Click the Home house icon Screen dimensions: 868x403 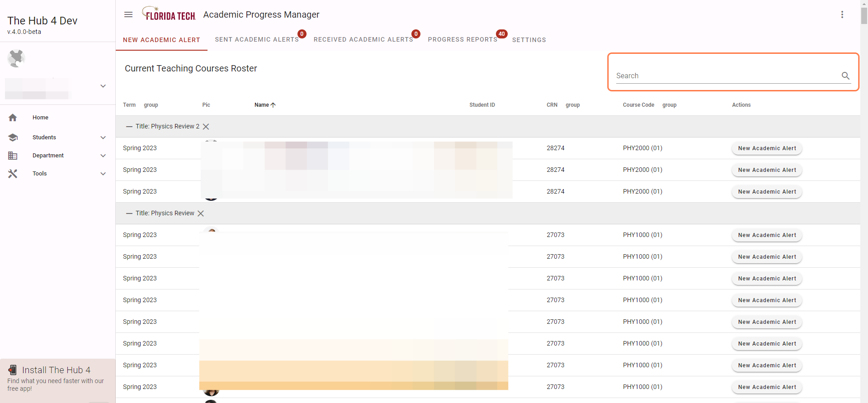point(13,118)
